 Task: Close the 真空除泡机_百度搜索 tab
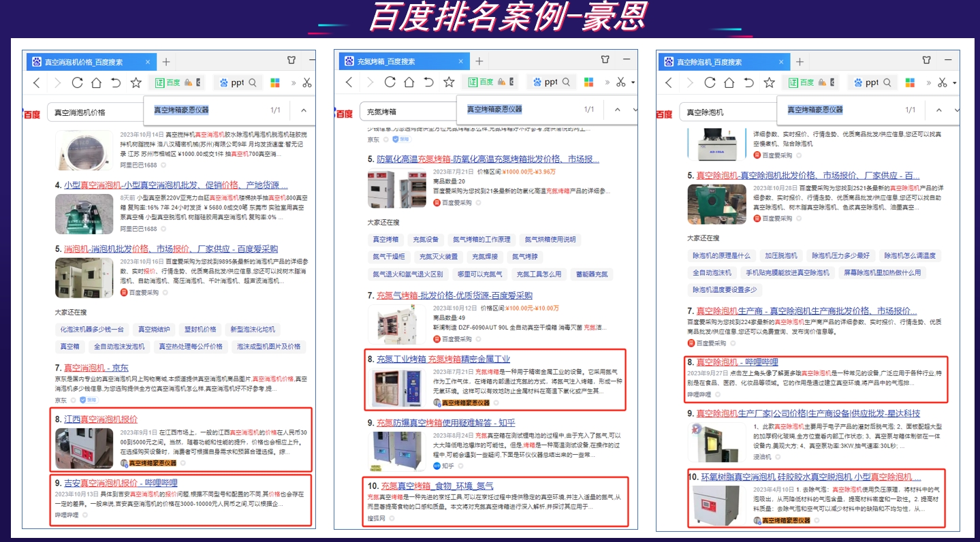[x=780, y=62]
